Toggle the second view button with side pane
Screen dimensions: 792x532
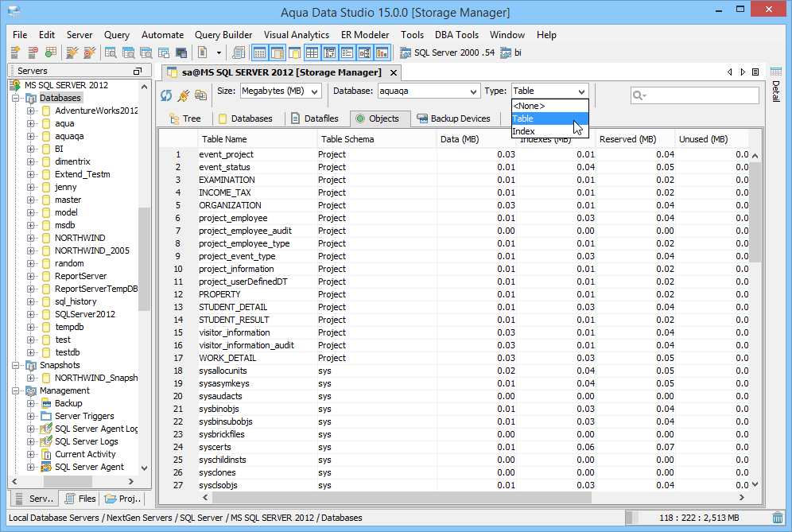click(x=278, y=52)
